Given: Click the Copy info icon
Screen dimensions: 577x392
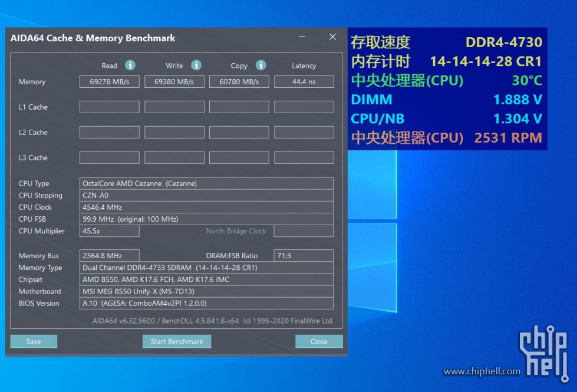Looking at the screenshot, I should tap(261, 65).
